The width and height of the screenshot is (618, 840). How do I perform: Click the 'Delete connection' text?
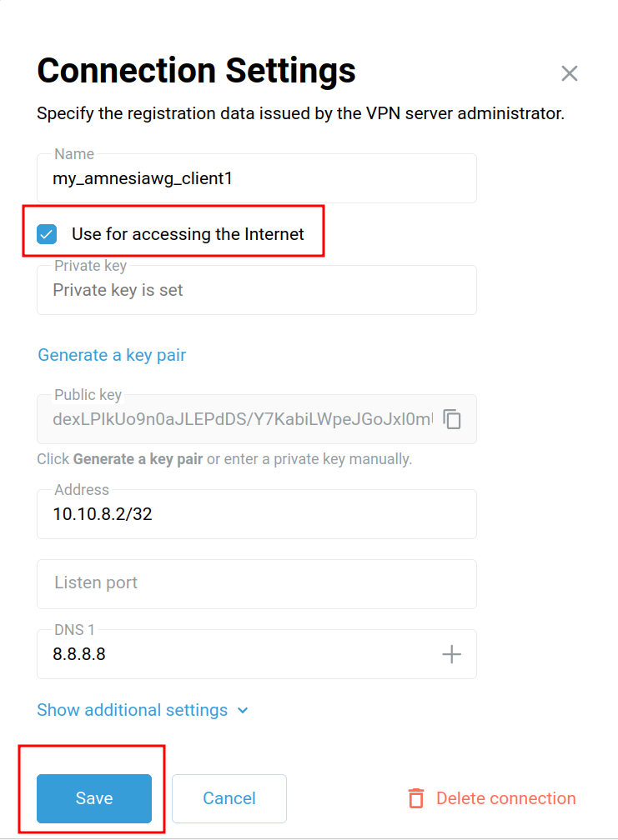click(505, 798)
